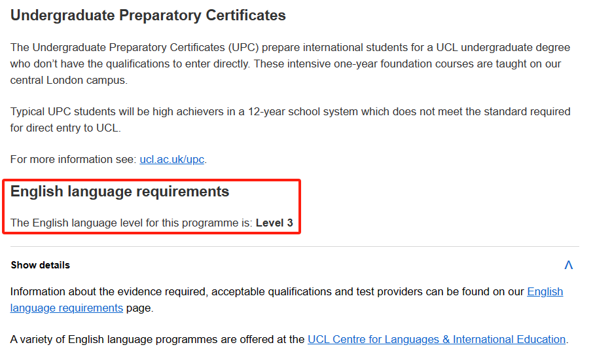Screen dimensions: 595x364
Task: Click the words central London campus
Action: (68, 81)
